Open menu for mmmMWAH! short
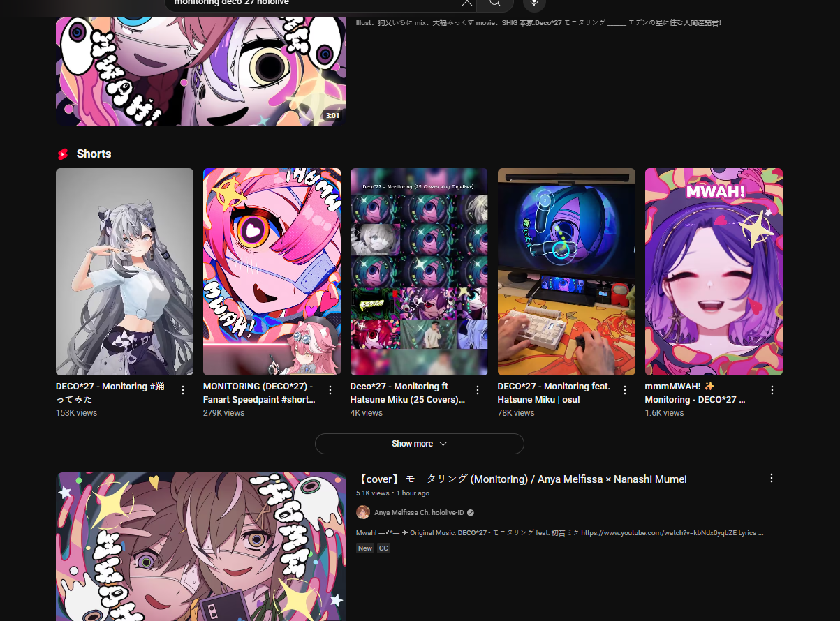840x621 pixels. coord(772,390)
